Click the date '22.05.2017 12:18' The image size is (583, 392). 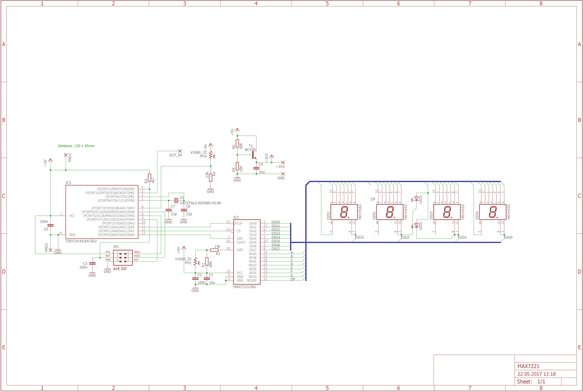(536, 374)
